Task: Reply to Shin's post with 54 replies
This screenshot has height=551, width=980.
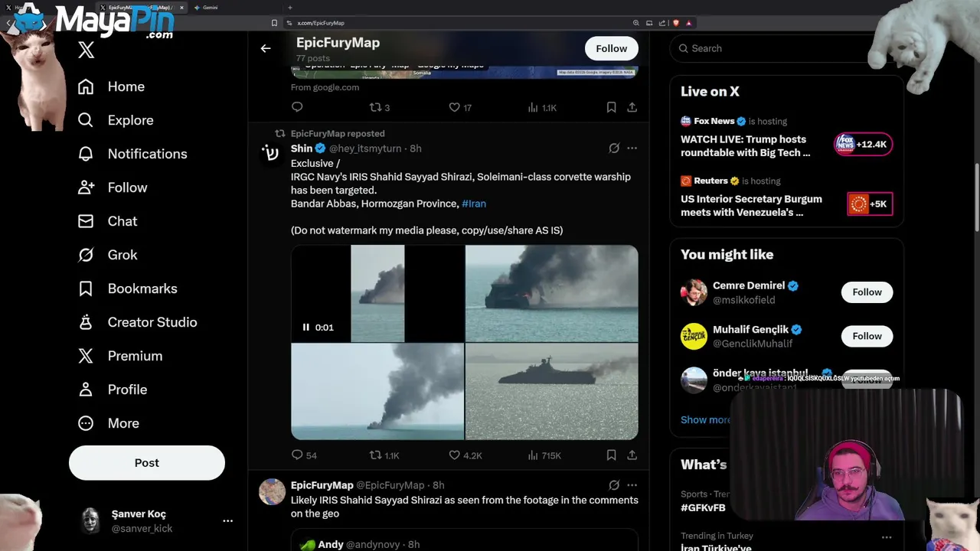Action: (x=304, y=455)
